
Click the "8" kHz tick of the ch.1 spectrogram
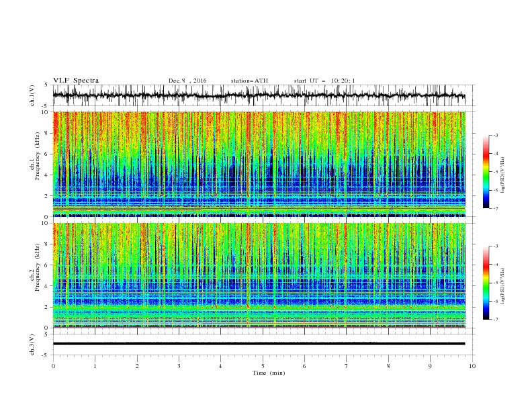47,133
